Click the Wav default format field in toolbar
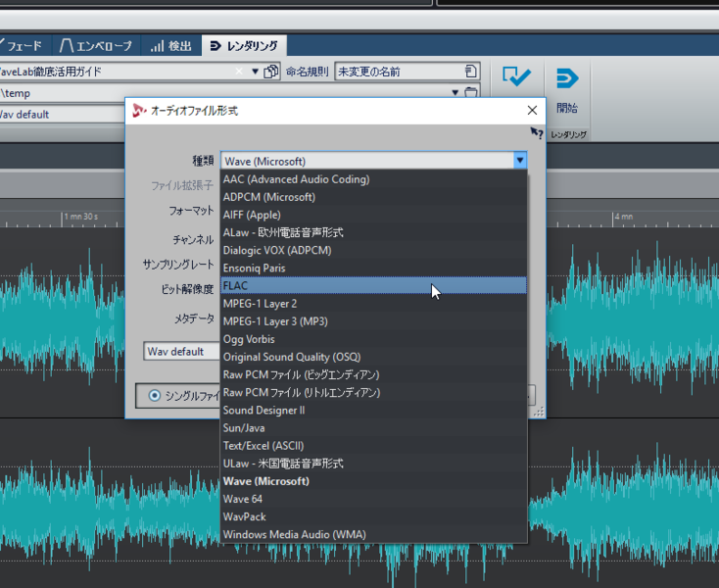Screen dimensions: 719x588 click(x=62, y=115)
